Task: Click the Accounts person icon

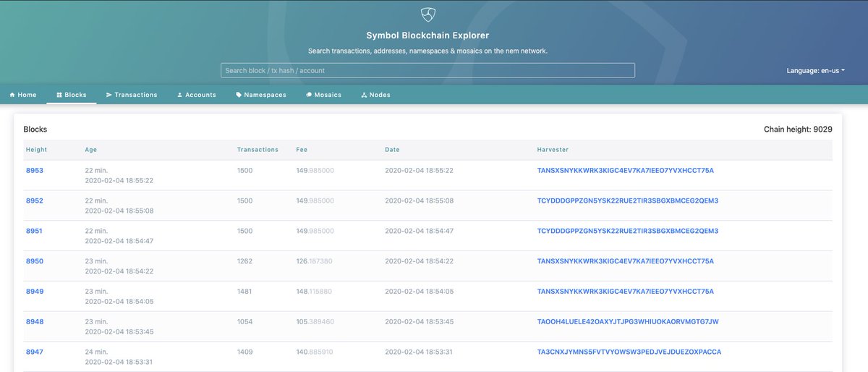Action: pos(179,95)
